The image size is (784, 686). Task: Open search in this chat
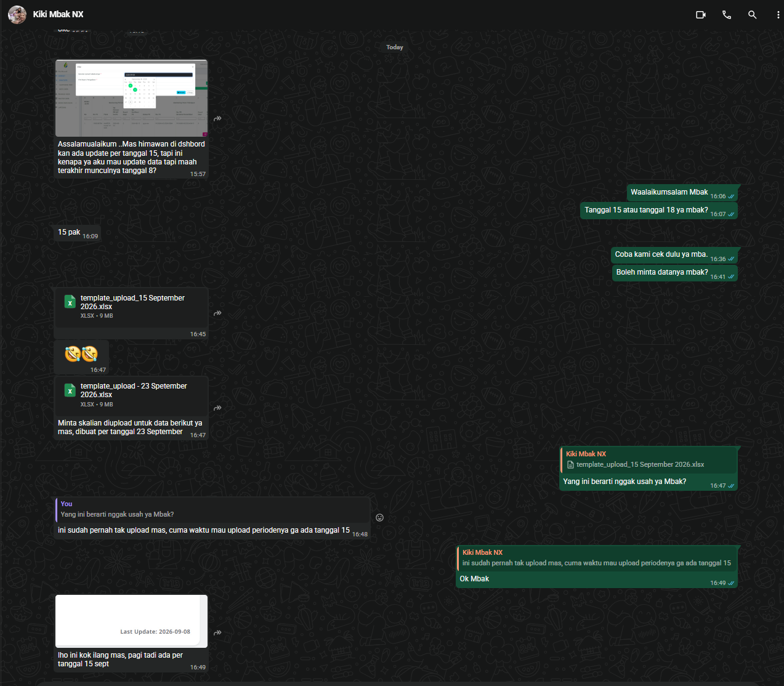click(x=752, y=15)
